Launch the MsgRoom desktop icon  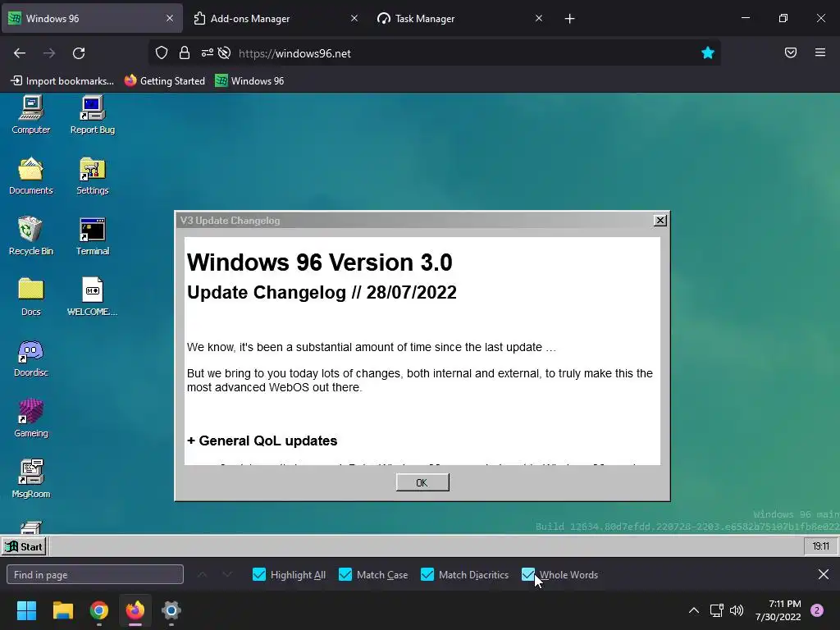click(x=30, y=478)
